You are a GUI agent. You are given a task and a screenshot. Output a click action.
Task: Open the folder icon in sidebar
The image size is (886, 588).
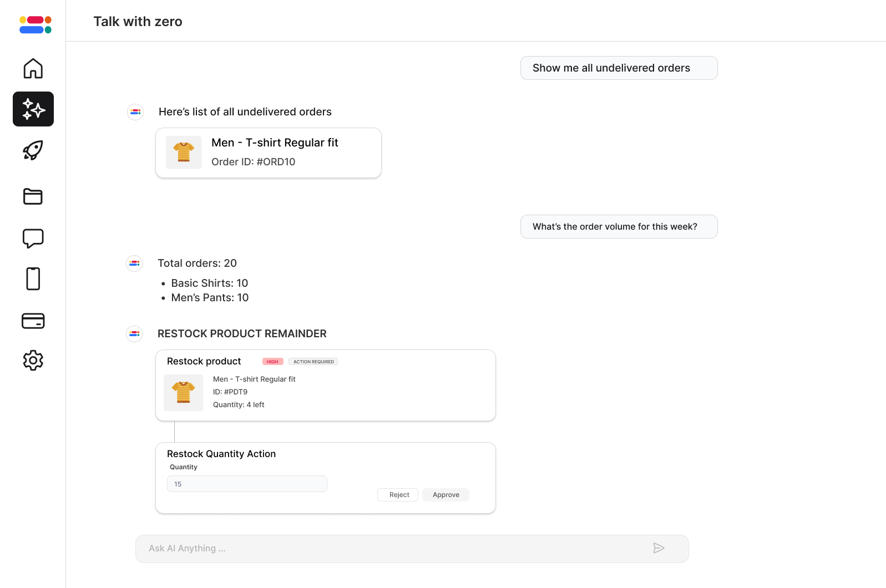click(x=33, y=196)
